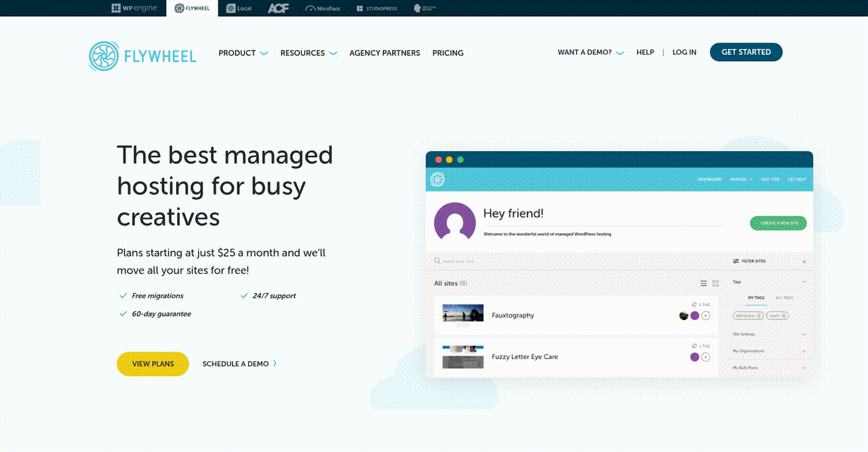The image size is (868, 452).
Task: Open the StudioPress brand link in top bar
Action: (x=377, y=8)
